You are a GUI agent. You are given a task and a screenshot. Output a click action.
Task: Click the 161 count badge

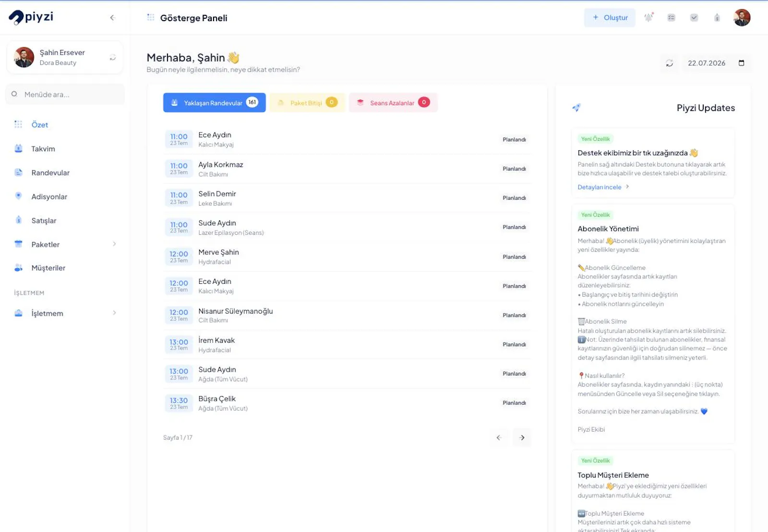252,102
